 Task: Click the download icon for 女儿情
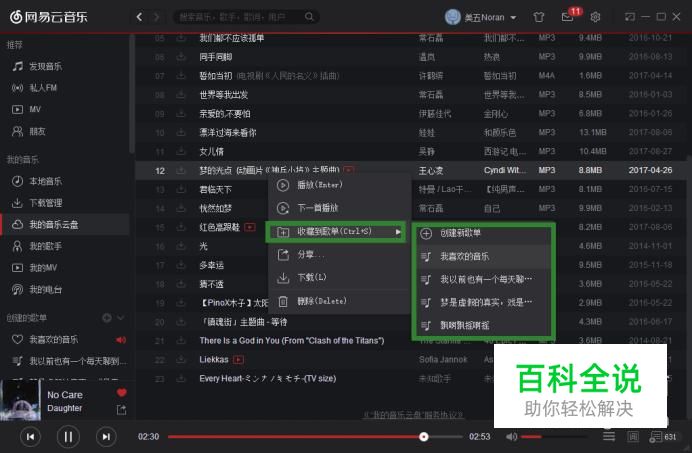coord(181,151)
